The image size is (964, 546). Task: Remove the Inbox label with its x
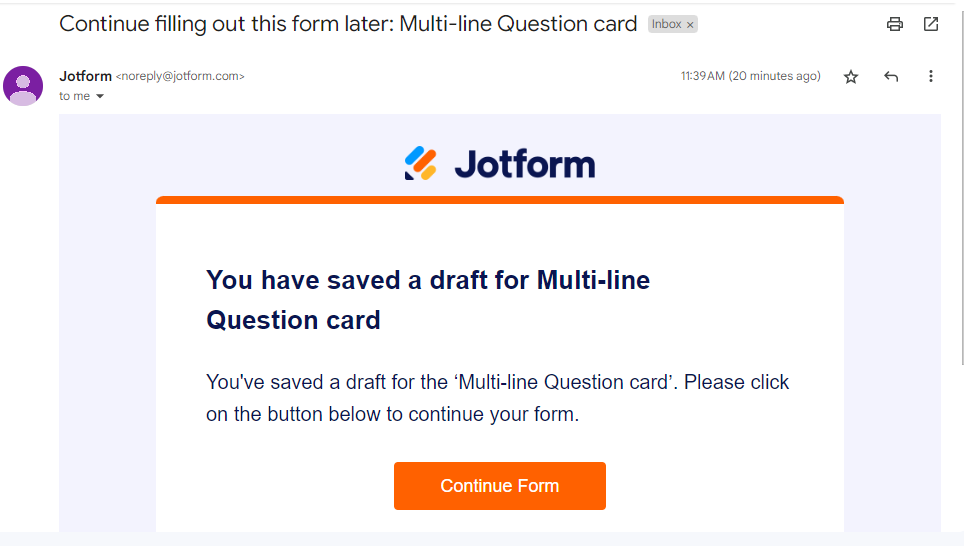click(690, 24)
